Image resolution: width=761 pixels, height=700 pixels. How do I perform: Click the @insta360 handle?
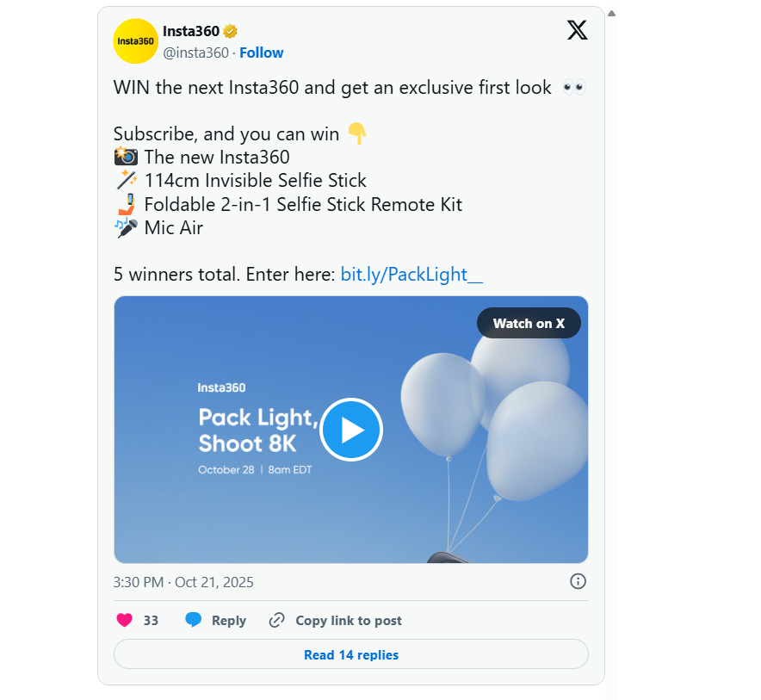[x=195, y=53]
